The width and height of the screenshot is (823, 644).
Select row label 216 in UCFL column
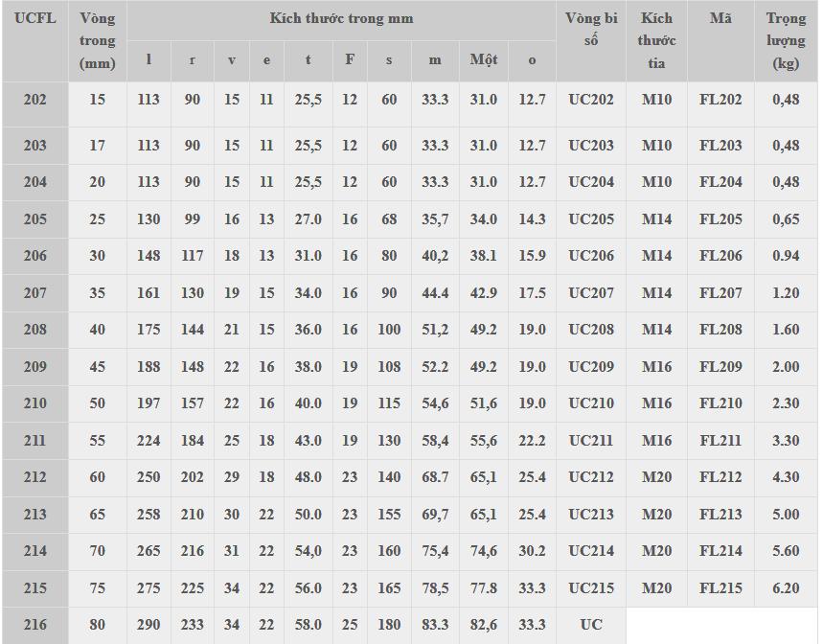pos(34,625)
